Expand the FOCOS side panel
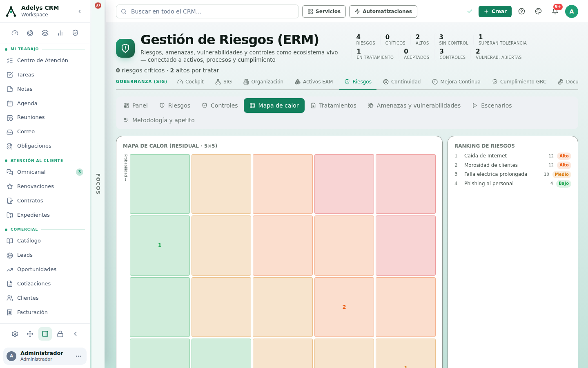The width and height of the screenshot is (588, 368). tap(98, 184)
